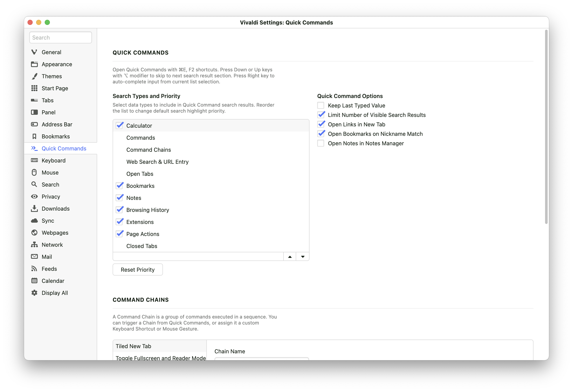Enable Keep Last Typed Value
This screenshot has width=573, height=392.
click(x=320, y=106)
